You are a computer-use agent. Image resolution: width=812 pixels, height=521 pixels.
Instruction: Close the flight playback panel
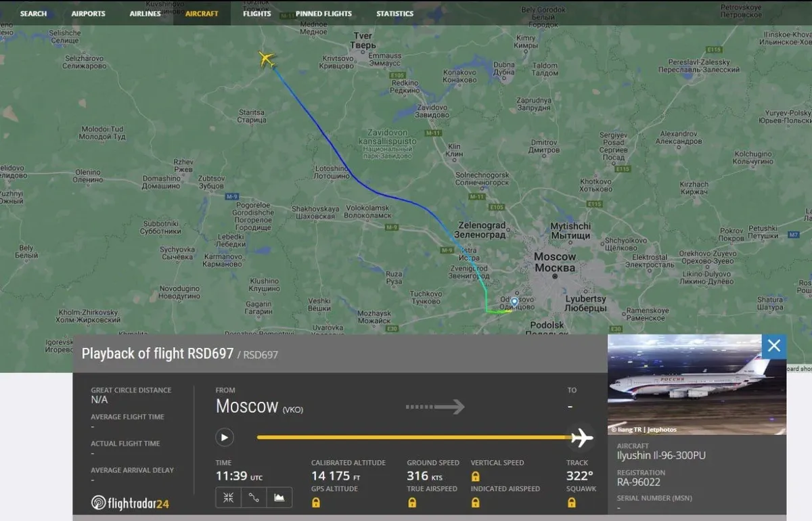click(774, 346)
